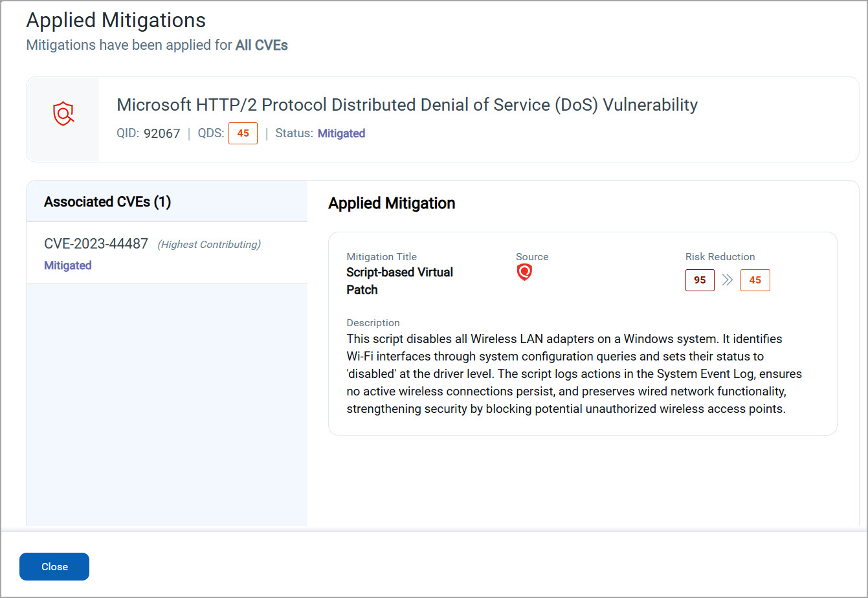The width and height of the screenshot is (868, 598).
Task: Click the Associated CVEs (1) header
Action: [107, 202]
